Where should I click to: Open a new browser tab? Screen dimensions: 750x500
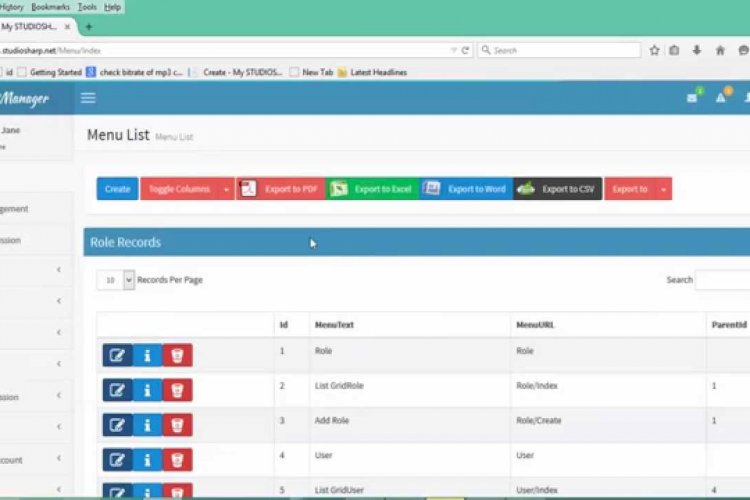click(88, 27)
